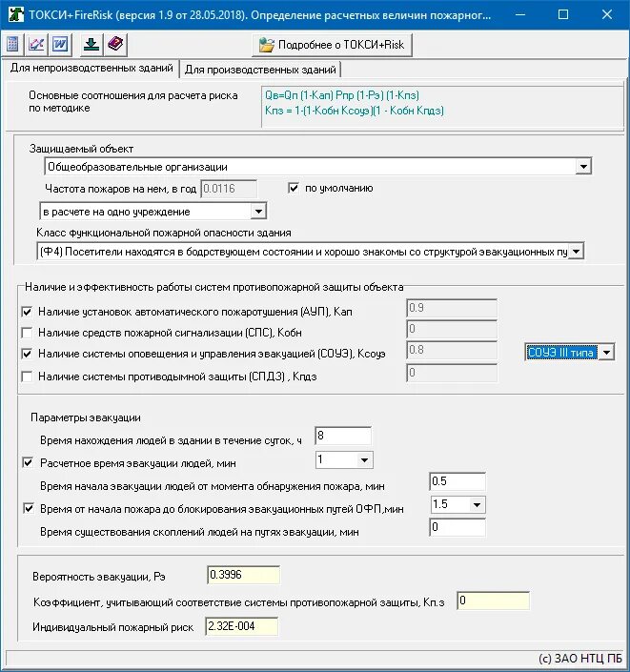
Task: Toggle Расчетное время эвакуации людей checkbox
Action: (x=28, y=463)
